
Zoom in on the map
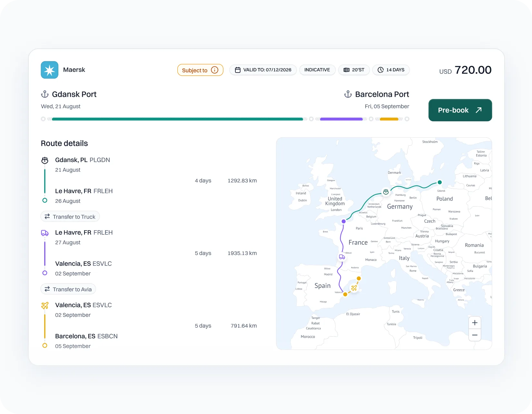click(475, 323)
